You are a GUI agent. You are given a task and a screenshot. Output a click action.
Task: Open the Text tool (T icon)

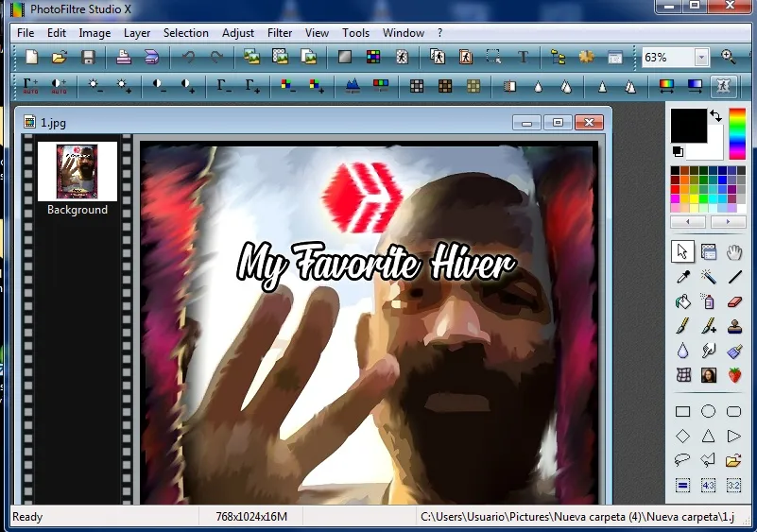[x=523, y=57]
